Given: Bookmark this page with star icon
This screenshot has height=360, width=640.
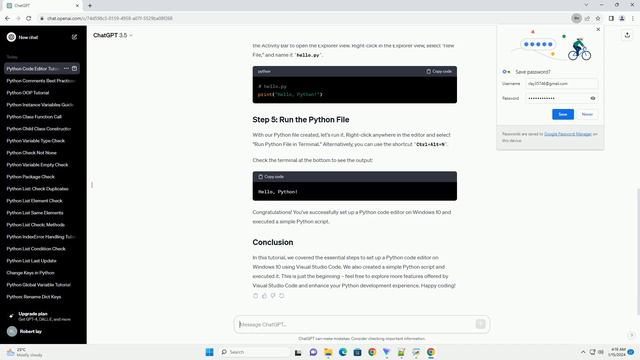Looking at the screenshot, I should (598, 18).
